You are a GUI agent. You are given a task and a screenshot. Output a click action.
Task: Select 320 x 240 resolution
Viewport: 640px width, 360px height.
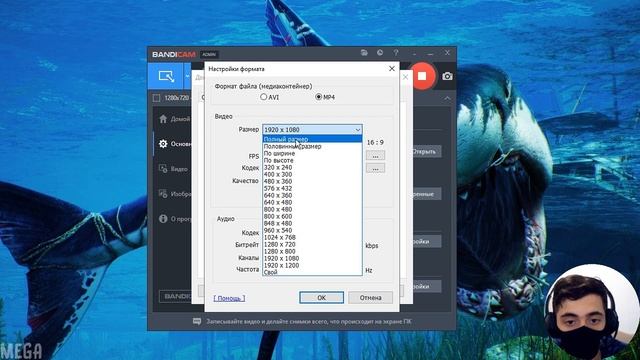click(312, 167)
